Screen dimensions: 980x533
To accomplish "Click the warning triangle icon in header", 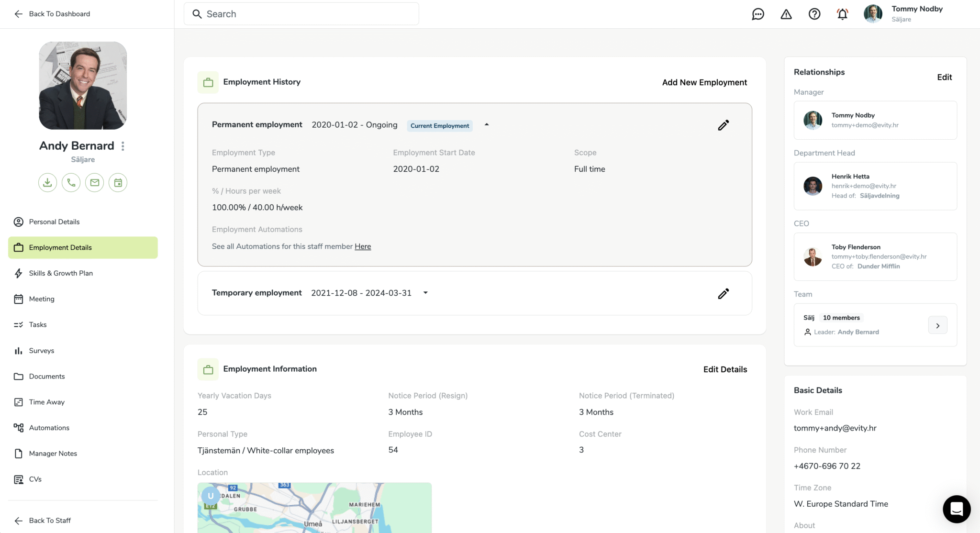I will (x=786, y=14).
